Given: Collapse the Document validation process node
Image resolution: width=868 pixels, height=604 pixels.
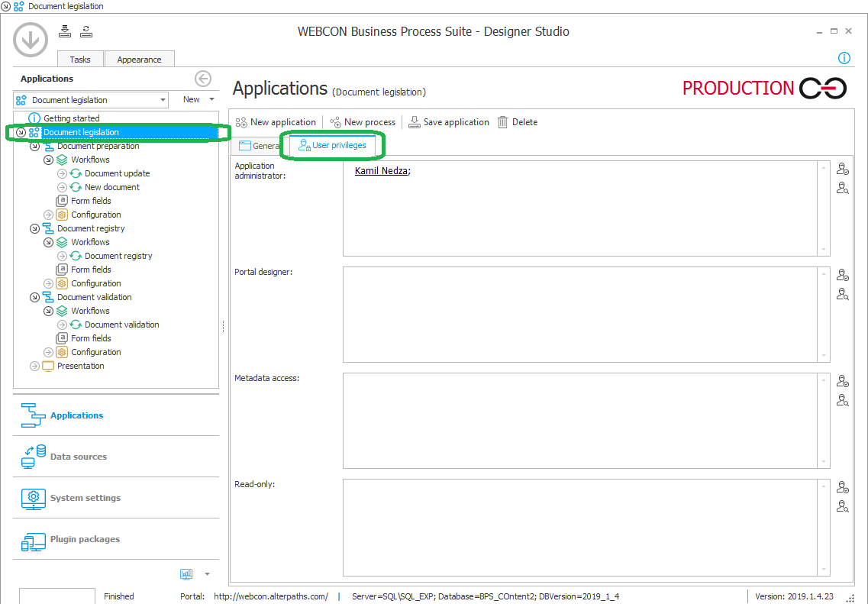Looking at the screenshot, I should (34, 297).
